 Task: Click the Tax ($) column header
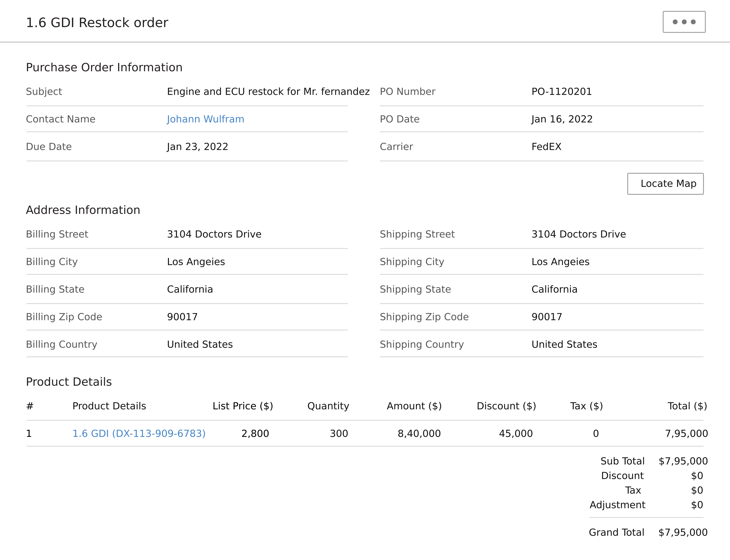(x=586, y=406)
